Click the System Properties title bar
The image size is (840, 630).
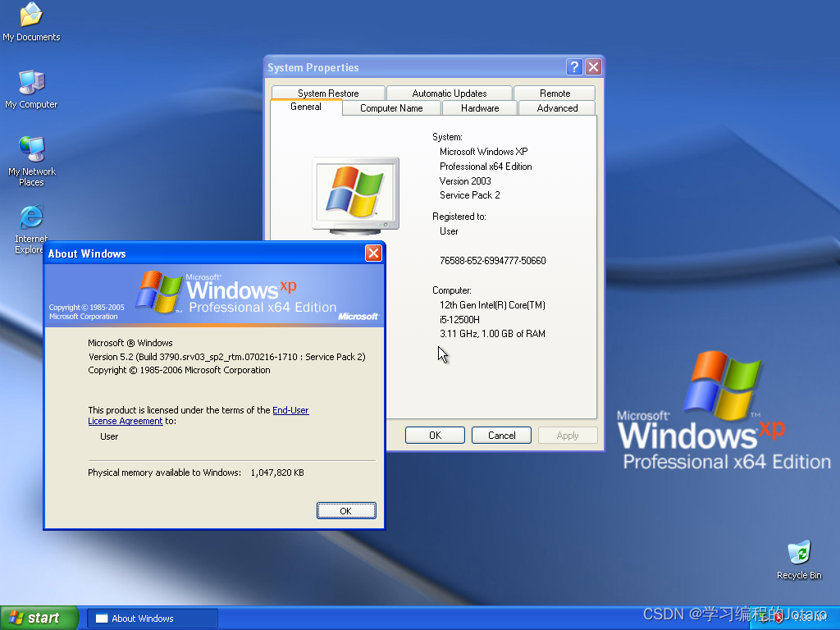click(415, 67)
